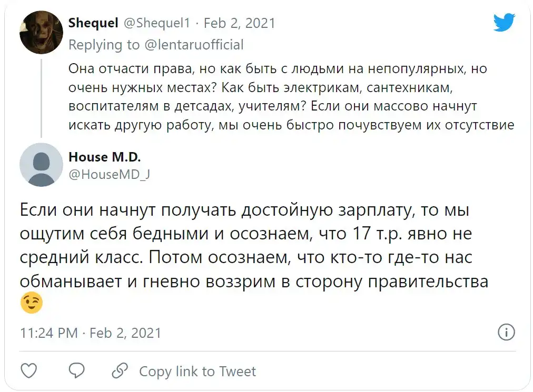Viewport: 533px width, 392px height.
Task: Click the 'Replying to' label text
Action: (x=104, y=45)
